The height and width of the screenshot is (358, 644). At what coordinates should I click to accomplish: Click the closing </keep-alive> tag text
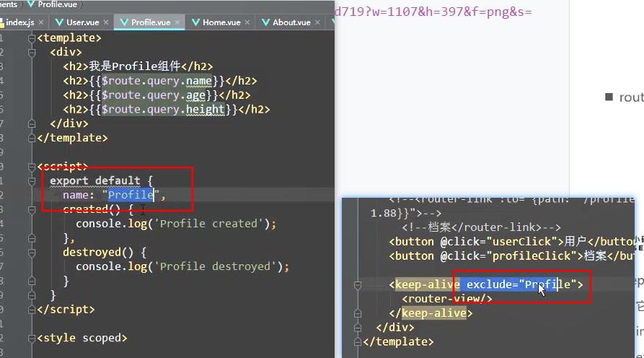pos(431,313)
